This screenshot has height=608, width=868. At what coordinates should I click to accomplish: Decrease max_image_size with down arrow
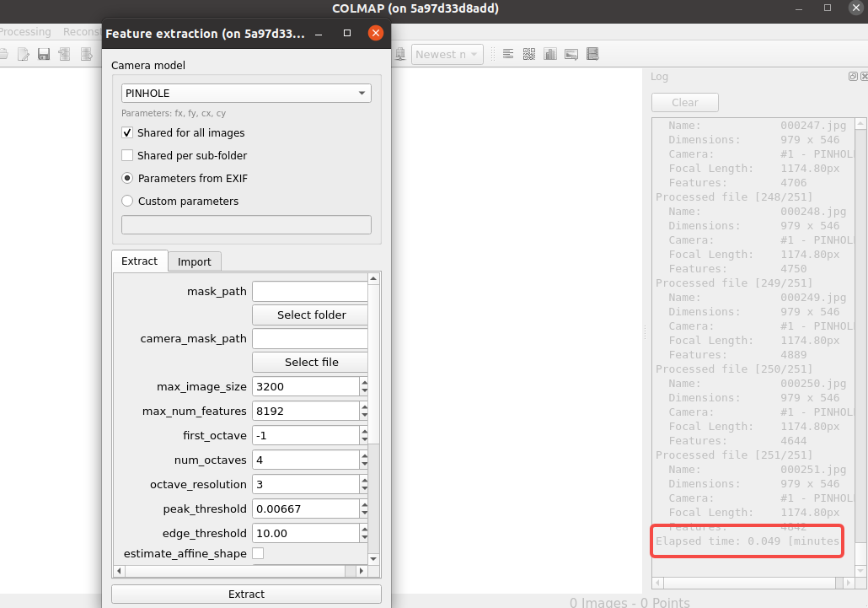(364, 391)
